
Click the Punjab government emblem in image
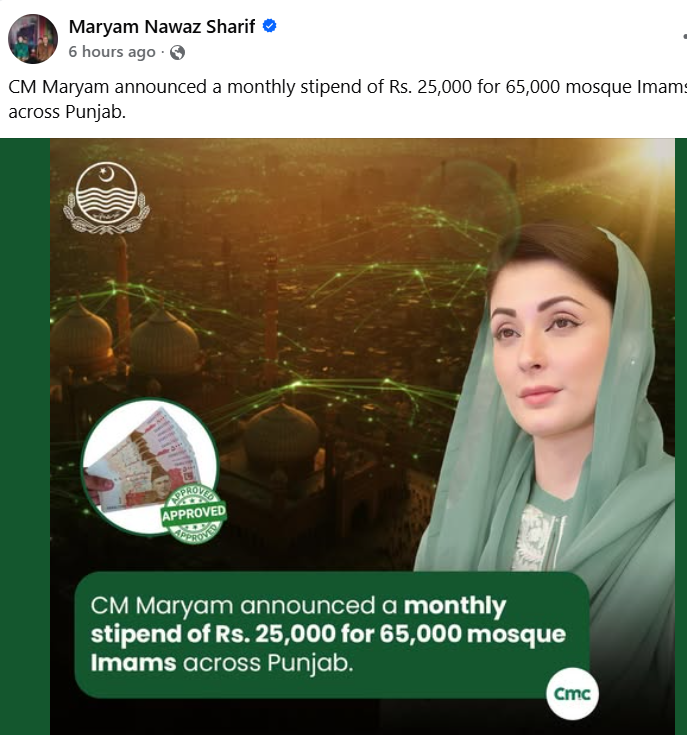click(x=106, y=198)
